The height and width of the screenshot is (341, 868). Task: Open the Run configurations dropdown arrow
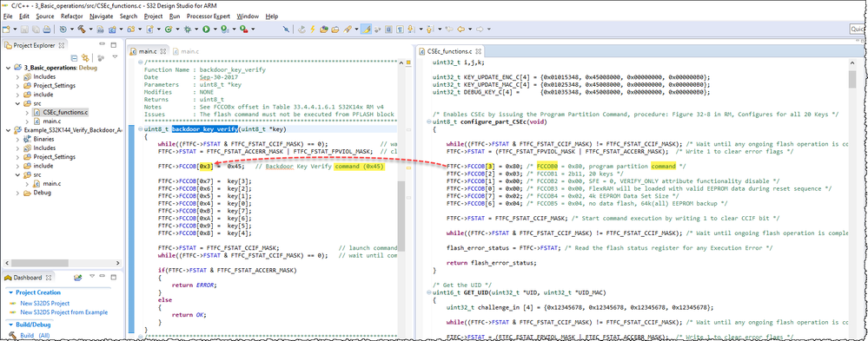click(x=215, y=29)
